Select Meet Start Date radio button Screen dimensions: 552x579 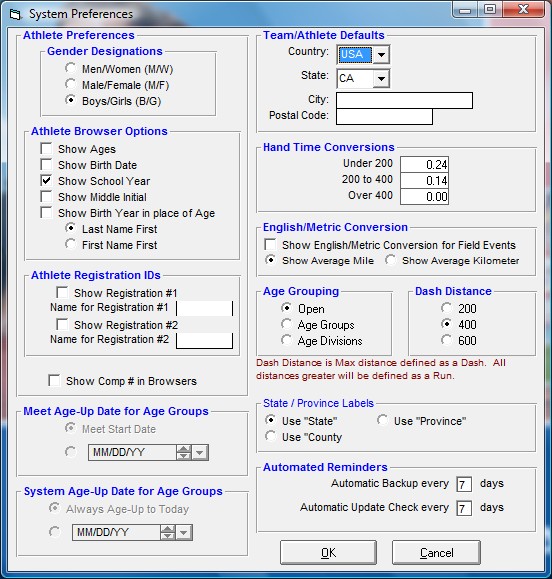pyautogui.click(x=70, y=428)
